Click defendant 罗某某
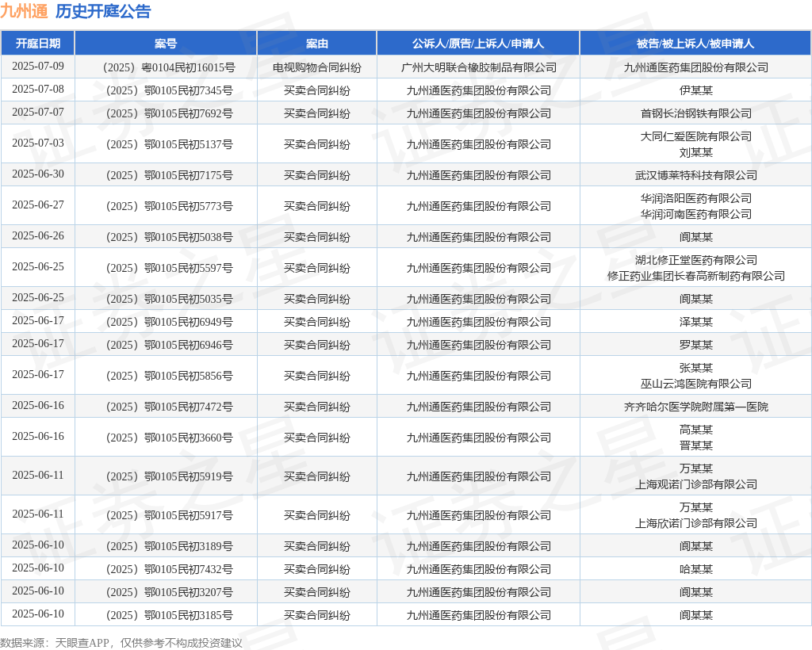 click(696, 345)
